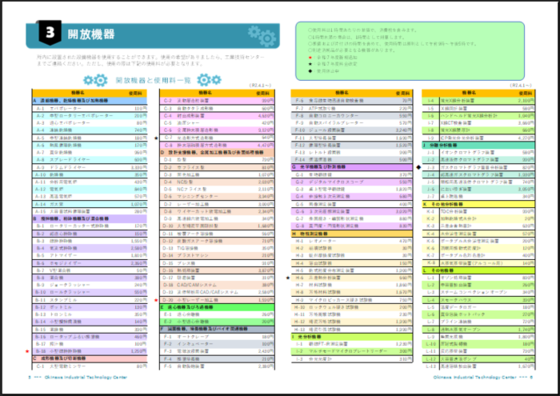This screenshot has height=396, width=560.
Task: Click row B-5 アトマイザー
Action: [x=90, y=255]
